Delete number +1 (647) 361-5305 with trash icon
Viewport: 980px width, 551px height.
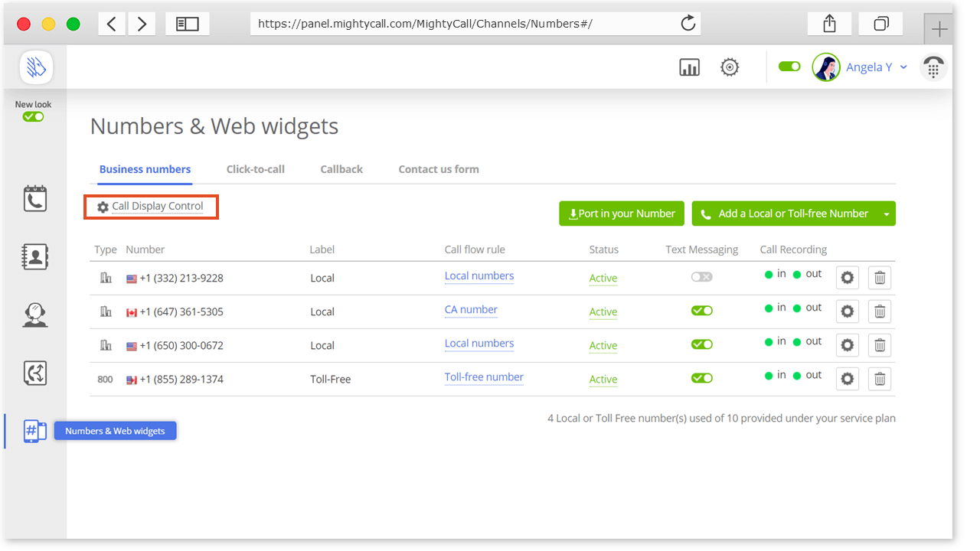pyautogui.click(x=880, y=311)
